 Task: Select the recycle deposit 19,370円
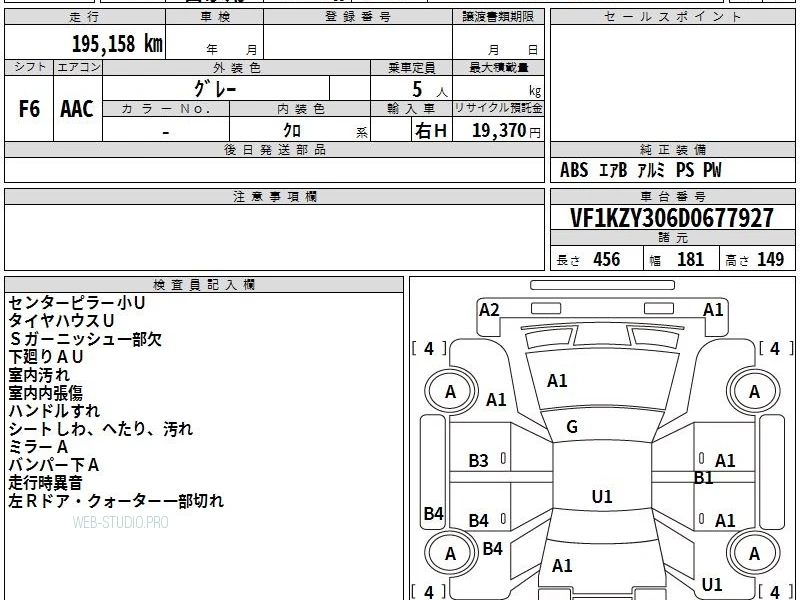point(506,131)
